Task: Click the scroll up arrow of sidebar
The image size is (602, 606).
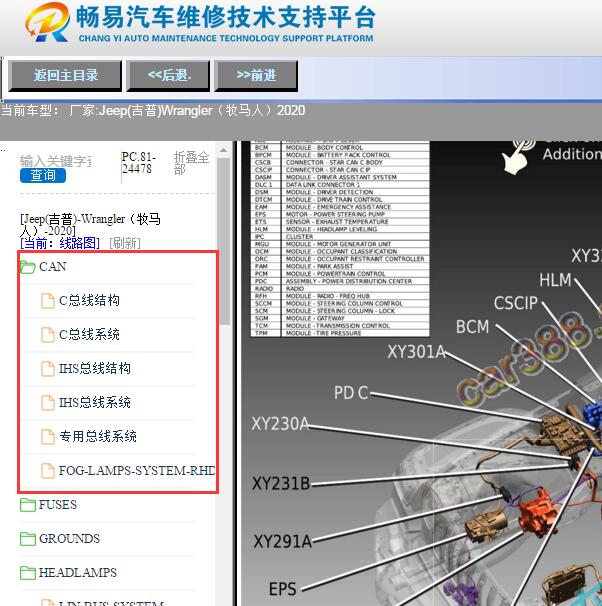Action: pyautogui.click(x=223, y=150)
